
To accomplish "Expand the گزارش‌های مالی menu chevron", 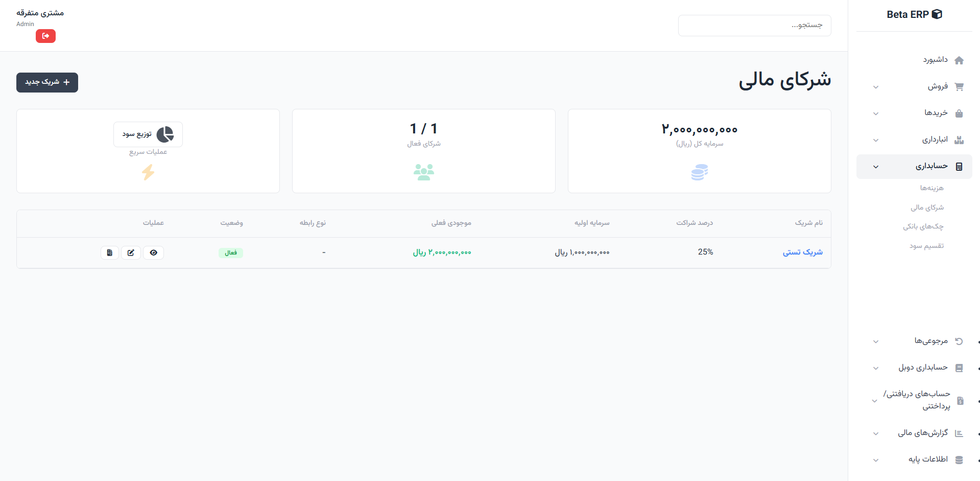I will [876, 433].
